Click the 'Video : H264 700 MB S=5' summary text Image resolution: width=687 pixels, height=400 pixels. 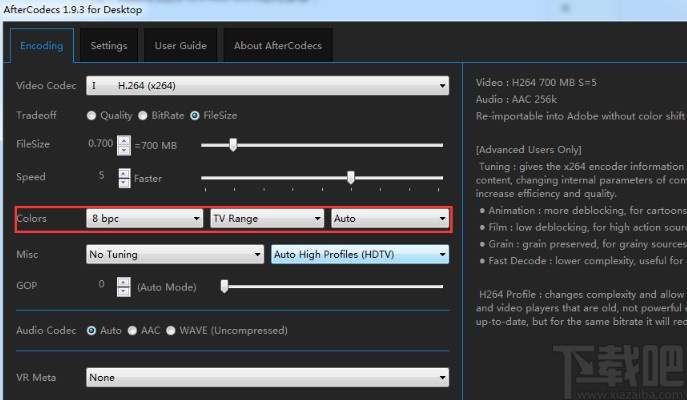click(x=536, y=82)
